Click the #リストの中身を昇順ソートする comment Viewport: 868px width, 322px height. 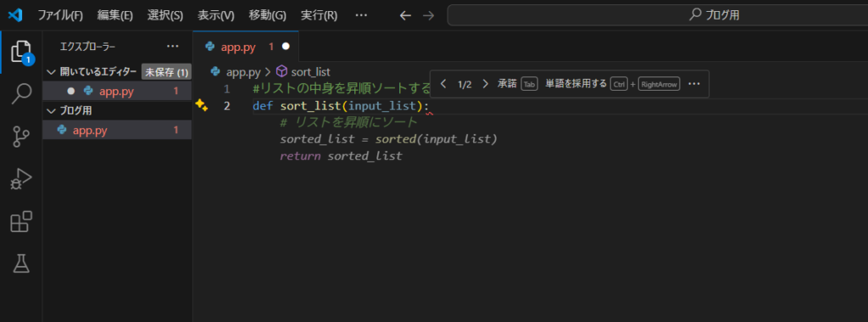[341, 88]
